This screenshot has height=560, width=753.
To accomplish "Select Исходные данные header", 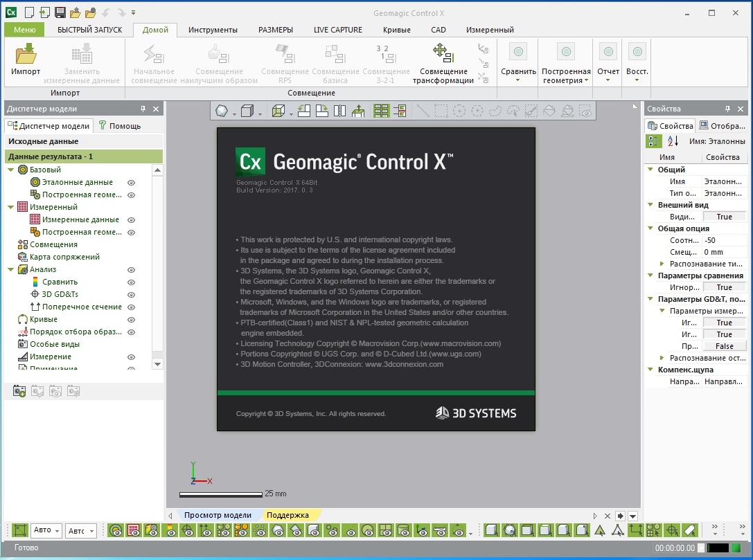I will [x=84, y=142].
